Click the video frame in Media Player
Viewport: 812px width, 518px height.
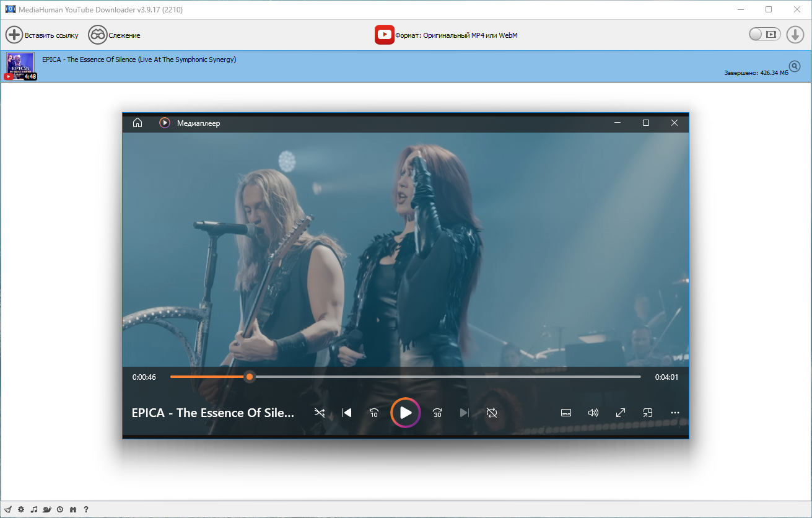[406, 250]
